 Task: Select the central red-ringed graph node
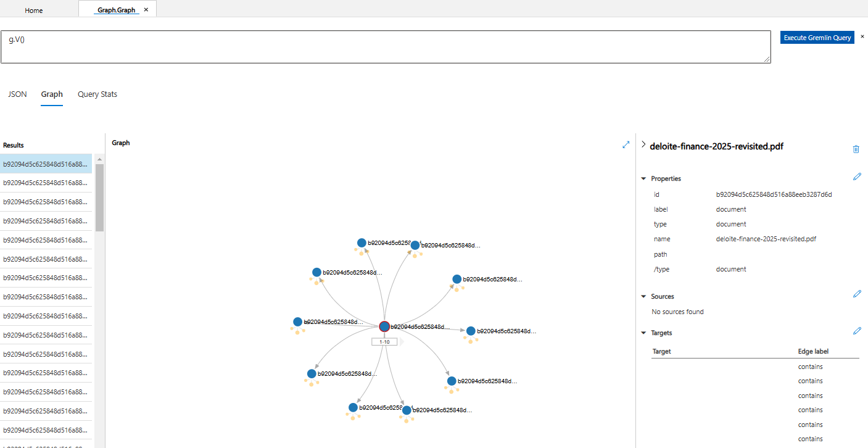385,326
